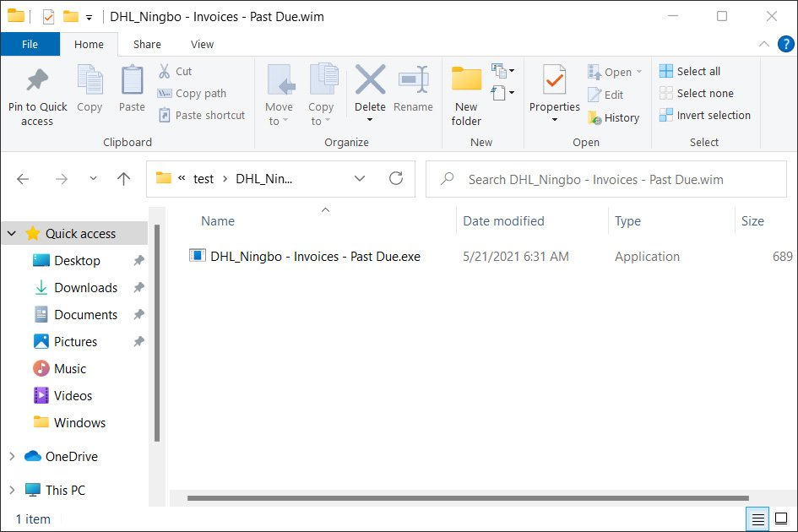The width and height of the screenshot is (798, 532).
Task: Click Pin to Quick access icon
Action: 37,80
